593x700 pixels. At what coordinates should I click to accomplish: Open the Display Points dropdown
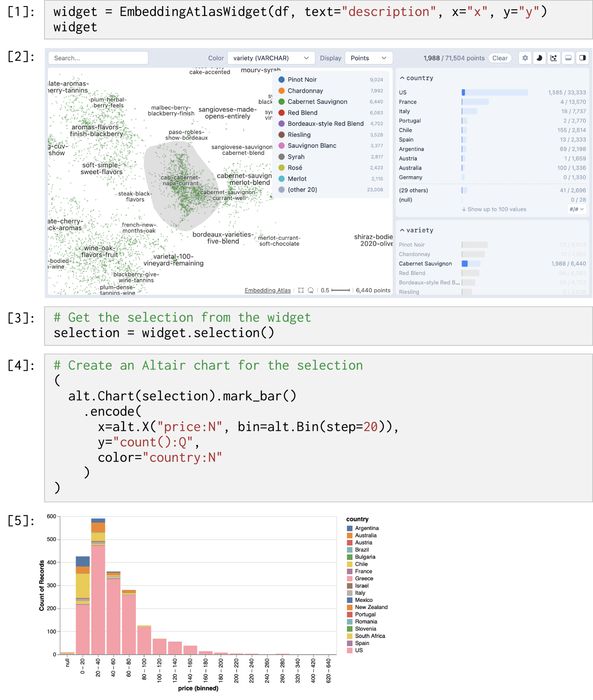point(368,58)
